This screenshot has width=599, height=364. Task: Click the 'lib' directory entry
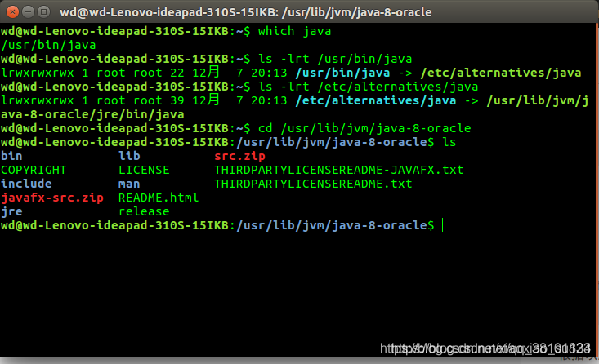[129, 156]
